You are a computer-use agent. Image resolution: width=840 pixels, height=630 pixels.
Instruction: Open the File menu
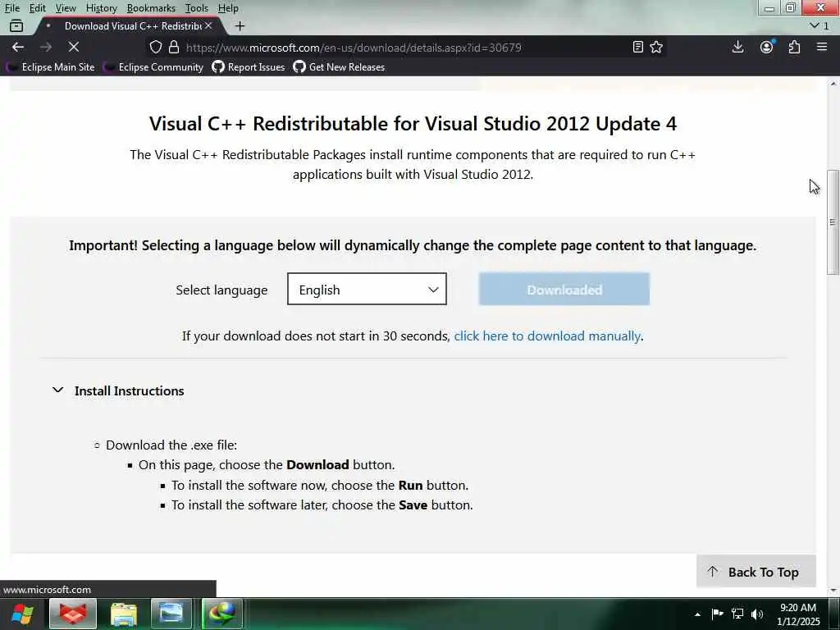point(11,8)
